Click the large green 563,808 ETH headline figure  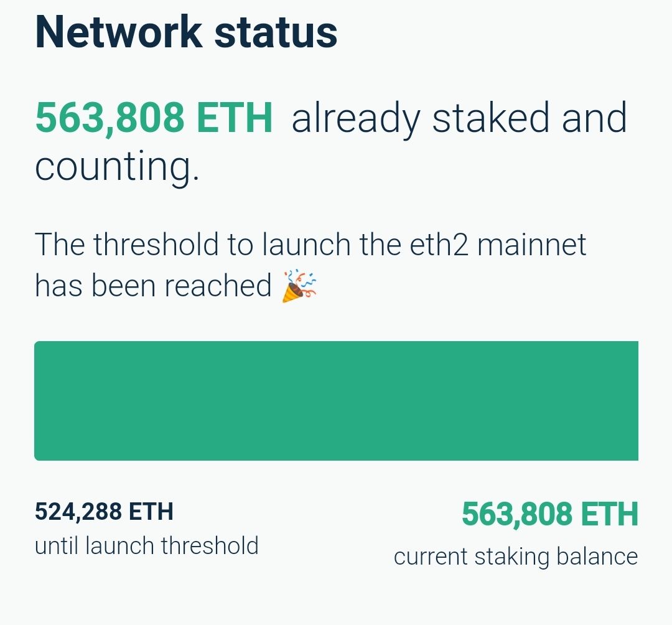[x=154, y=116]
